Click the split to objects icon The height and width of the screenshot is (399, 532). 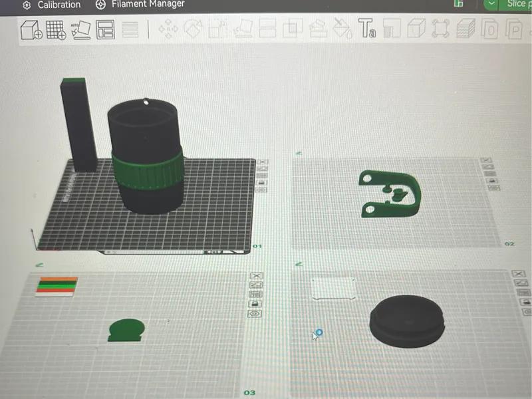coord(489,29)
